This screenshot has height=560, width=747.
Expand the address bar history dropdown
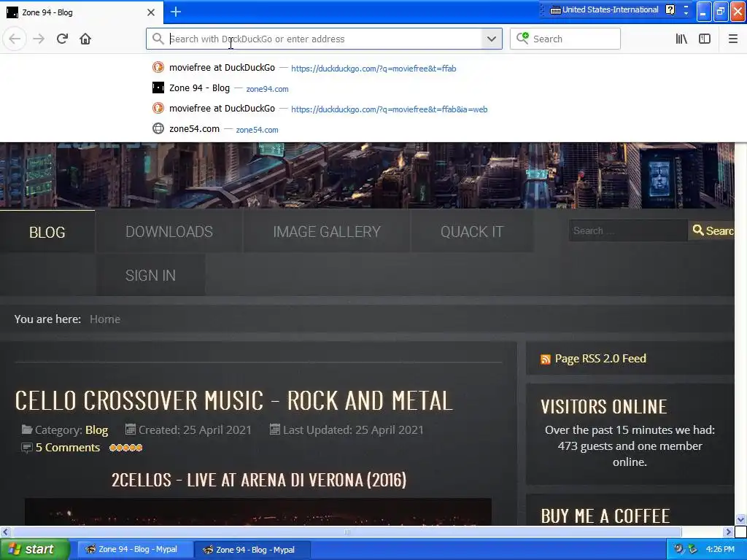pos(492,39)
